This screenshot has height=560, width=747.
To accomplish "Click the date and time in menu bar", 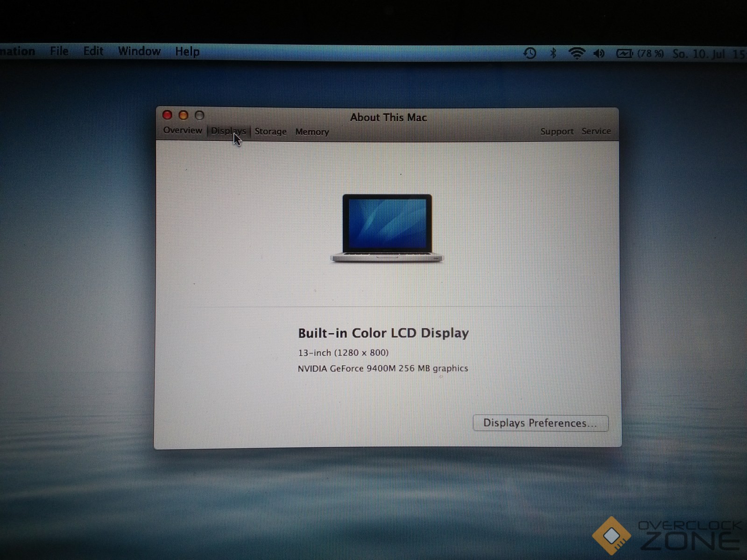I will (x=709, y=54).
